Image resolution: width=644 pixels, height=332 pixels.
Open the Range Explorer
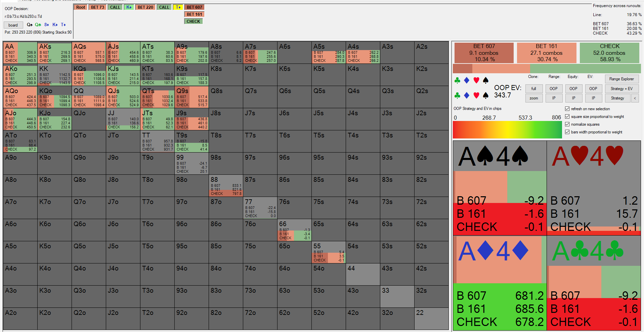621,79
